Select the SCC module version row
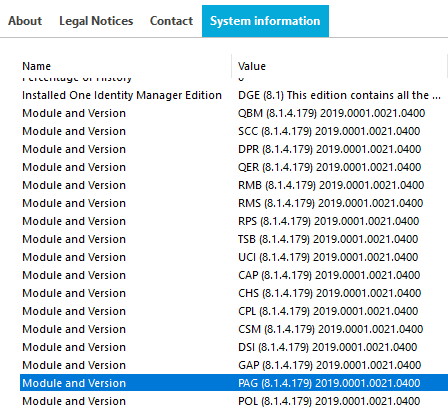448x409 pixels. (x=234, y=131)
